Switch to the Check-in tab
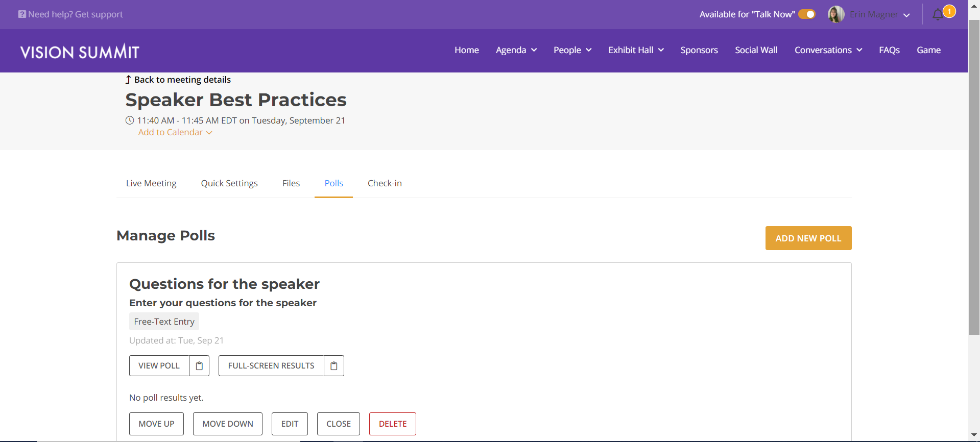 pyautogui.click(x=385, y=183)
